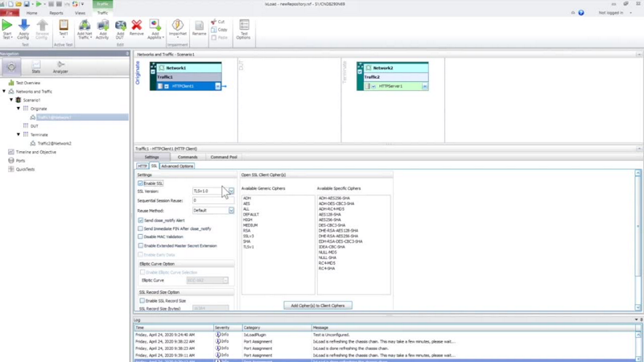This screenshot has height=362, width=644.
Task: Open the Reuse Method dropdown
Action: [x=231, y=211]
